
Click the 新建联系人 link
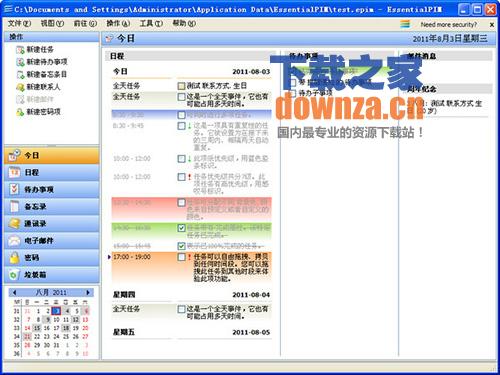[43, 87]
